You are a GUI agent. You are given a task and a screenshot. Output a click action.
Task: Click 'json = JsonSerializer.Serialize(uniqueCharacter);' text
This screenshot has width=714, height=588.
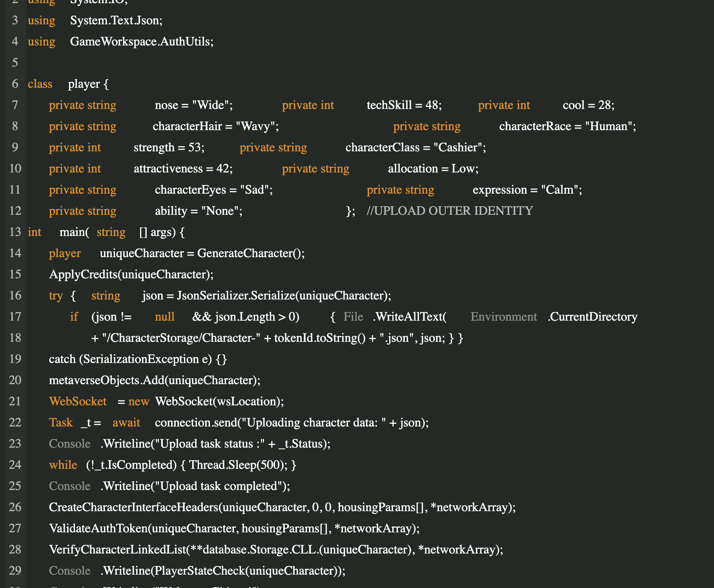267,295
